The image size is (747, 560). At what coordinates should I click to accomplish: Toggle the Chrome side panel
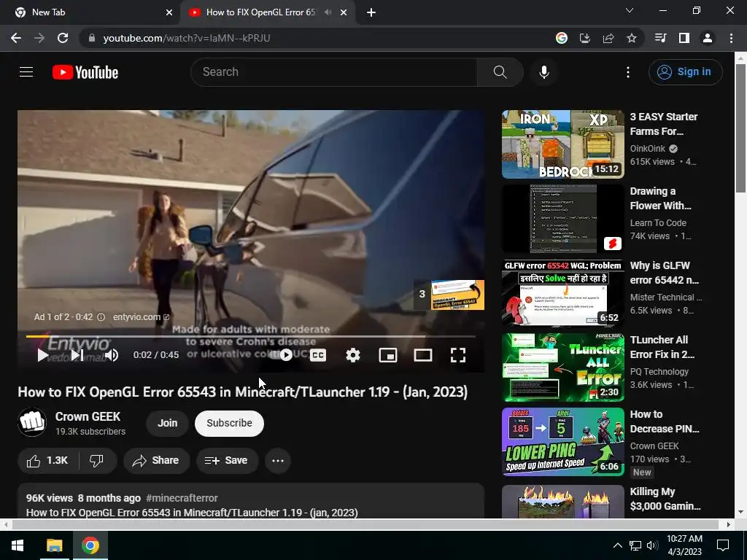[684, 38]
